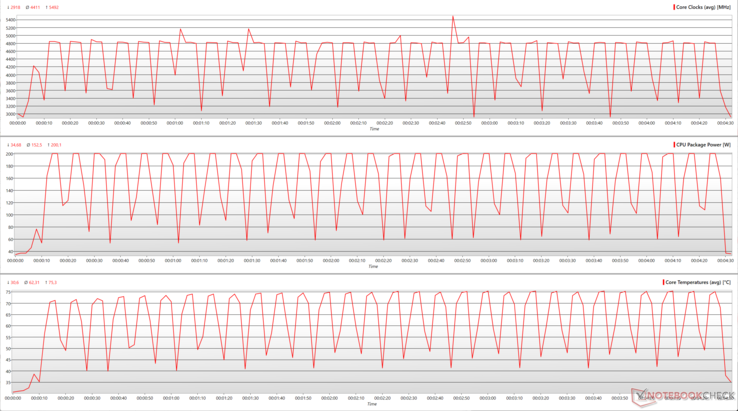Click 5400 tick on Core Clocks y-axis
The image size is (738, 411).
pos(10,20)
